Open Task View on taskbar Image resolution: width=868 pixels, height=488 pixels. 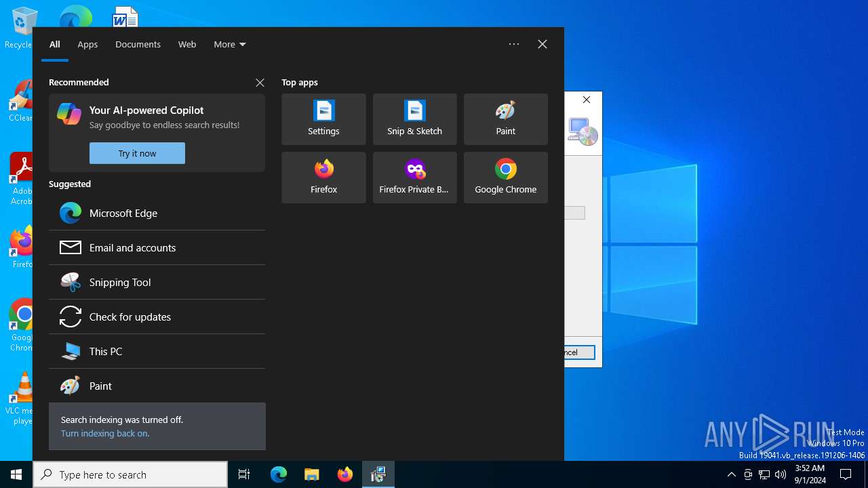click(244, 474)
